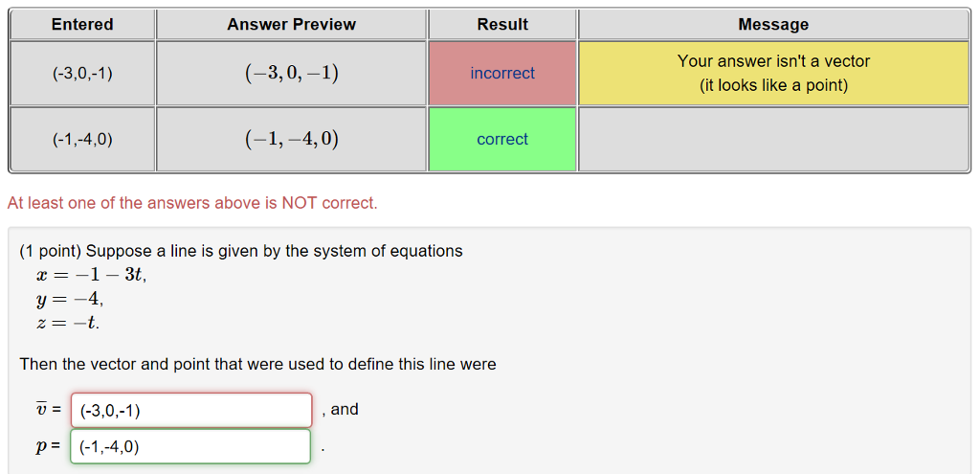Click the equation z = −t
This screenshot has height=474, width=980.
[x=68, y=324]
